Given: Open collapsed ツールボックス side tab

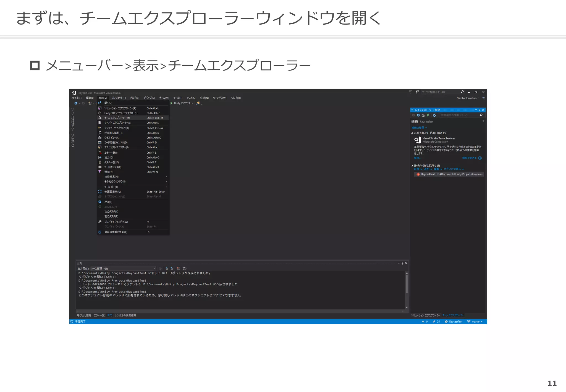Looking at the screenshot, I should click(x=73, y=140).
